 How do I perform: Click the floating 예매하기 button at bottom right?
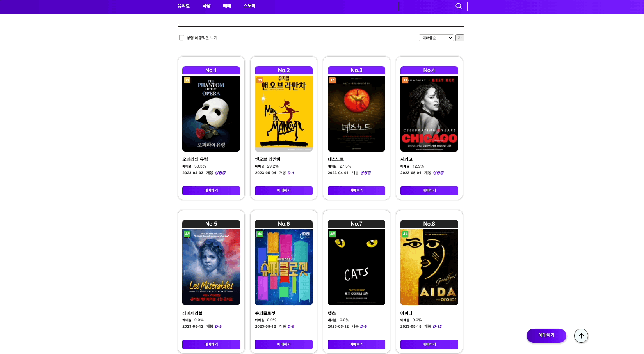546,336
